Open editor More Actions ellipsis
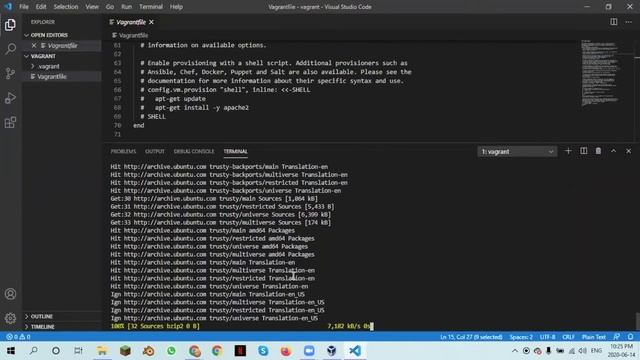This screenshot has height=360, width=640. pyautogui.click(x=629, y=22)
